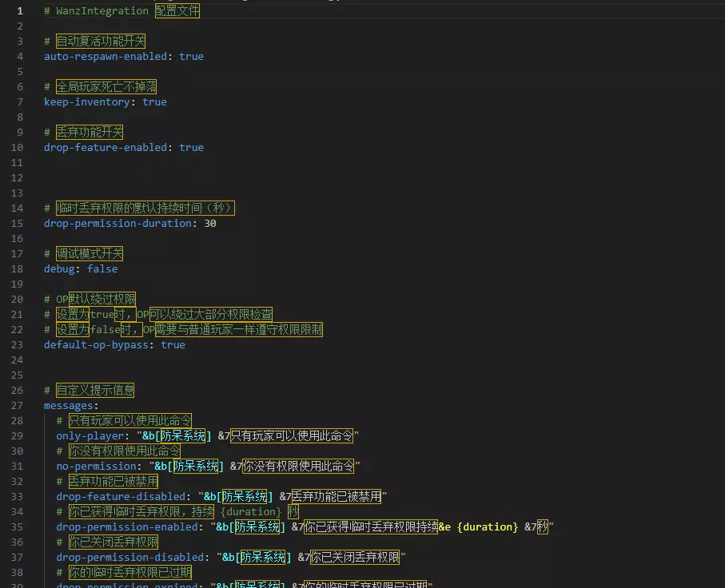Viewport: 725px width, 588px height.
Task: Click '你没有权限使用此命令' in the line 31 string
Action: pyautogui.click(x=299, y=466)
